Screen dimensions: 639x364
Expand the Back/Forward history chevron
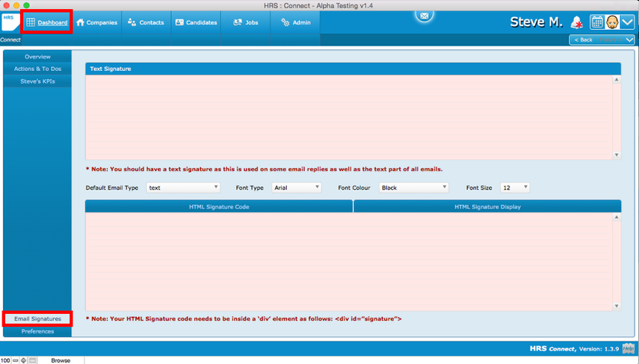[x=629, y=40]
